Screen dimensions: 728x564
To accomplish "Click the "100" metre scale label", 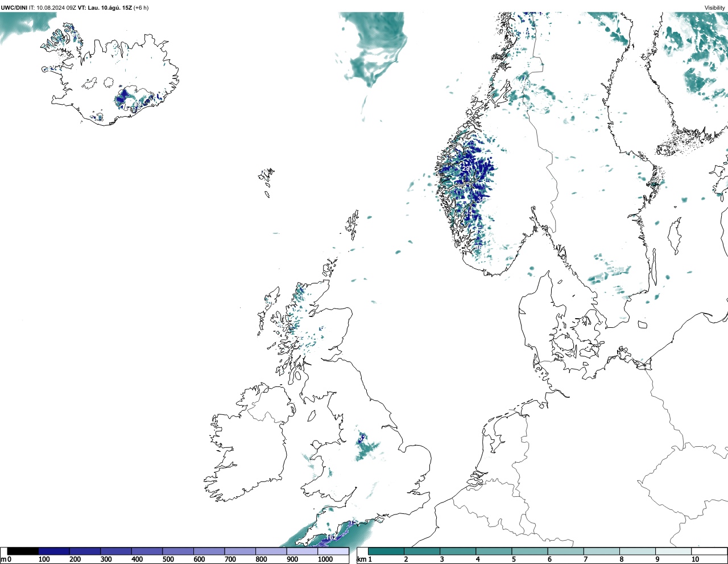I will click(44, 560).
